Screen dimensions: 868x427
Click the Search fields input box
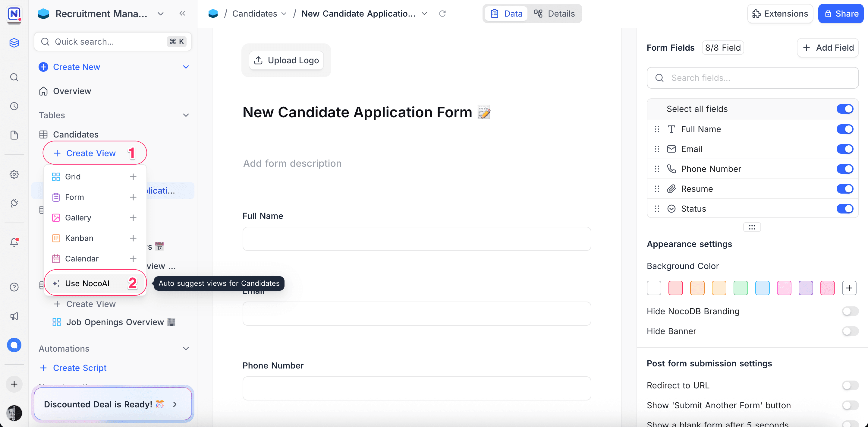(753, 78)
